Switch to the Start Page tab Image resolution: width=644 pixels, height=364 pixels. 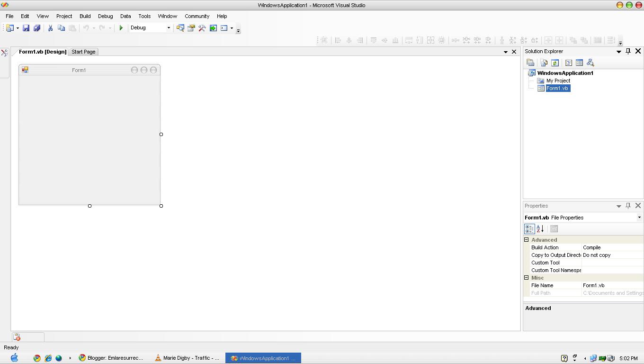click(83, 52)
